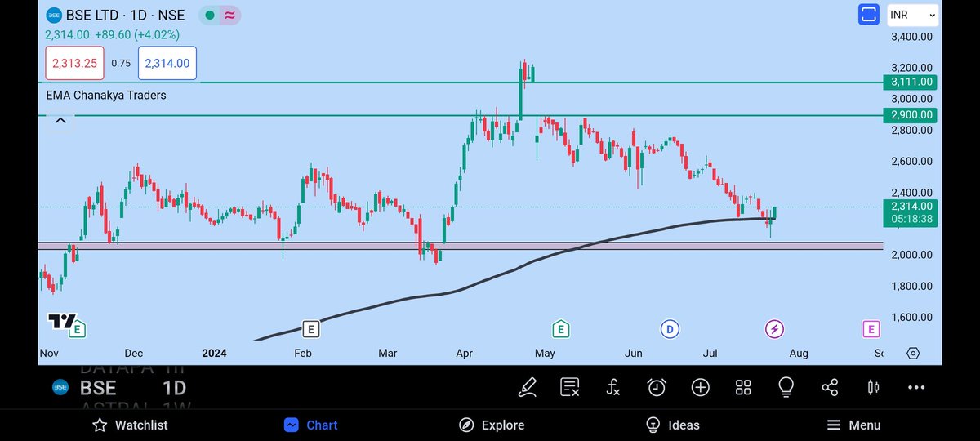980x441 pixels.
Task: Tap sell price button 2,313.25
Action: click(x=75, y=63)
